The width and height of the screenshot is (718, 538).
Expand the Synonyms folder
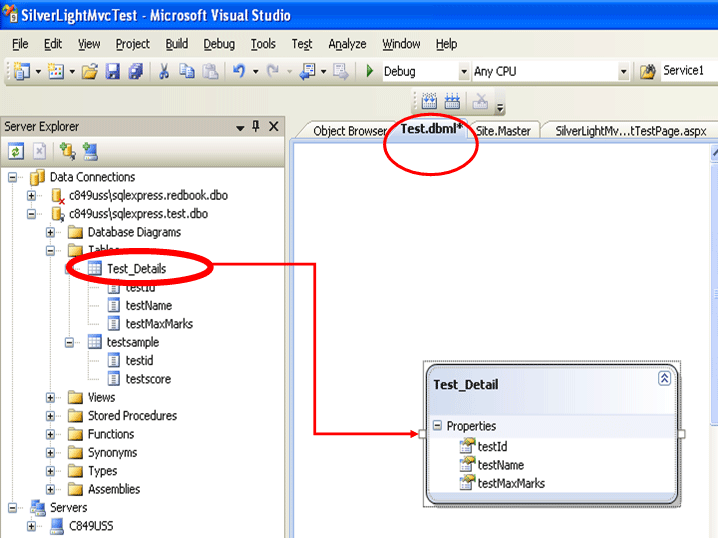tap(50, 452)
